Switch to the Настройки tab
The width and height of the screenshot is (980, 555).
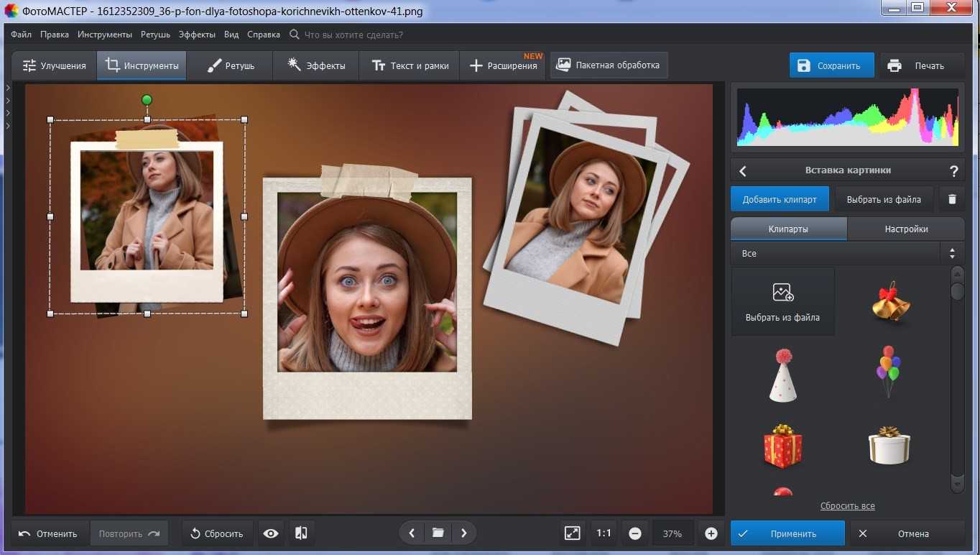tap(906, 229)
